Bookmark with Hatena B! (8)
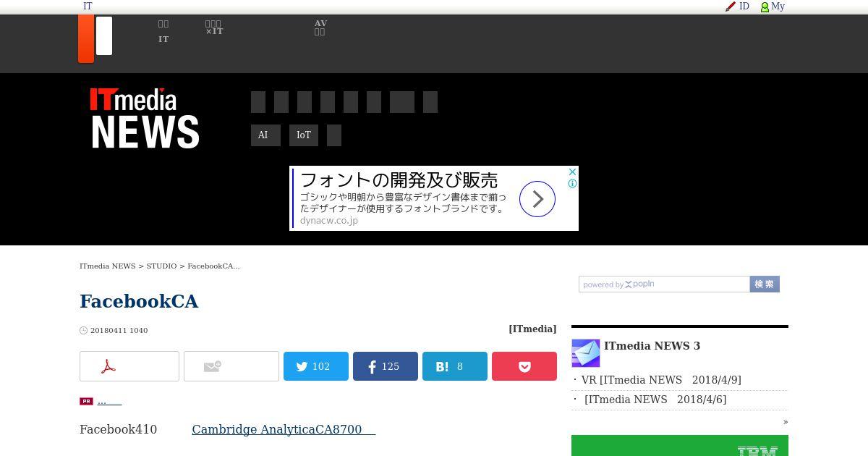 click(455, 366)
